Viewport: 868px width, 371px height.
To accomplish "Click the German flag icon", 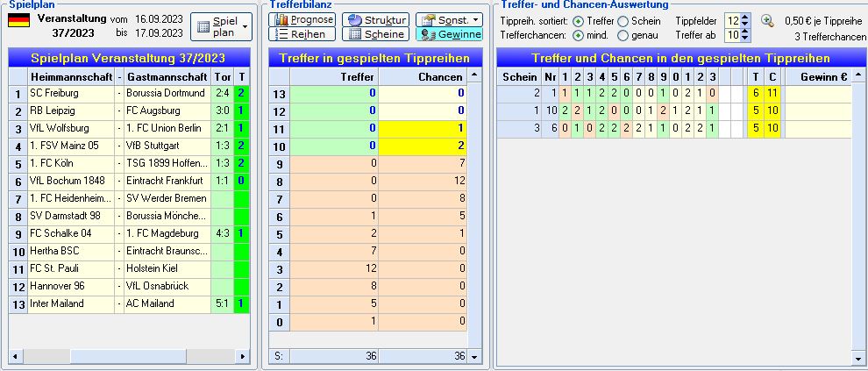I will pos(18,20).
